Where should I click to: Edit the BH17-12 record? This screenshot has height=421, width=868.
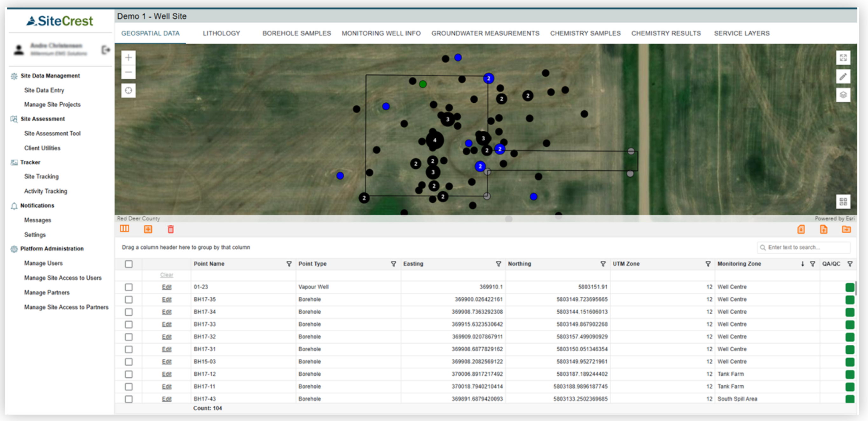click(167, 374)
